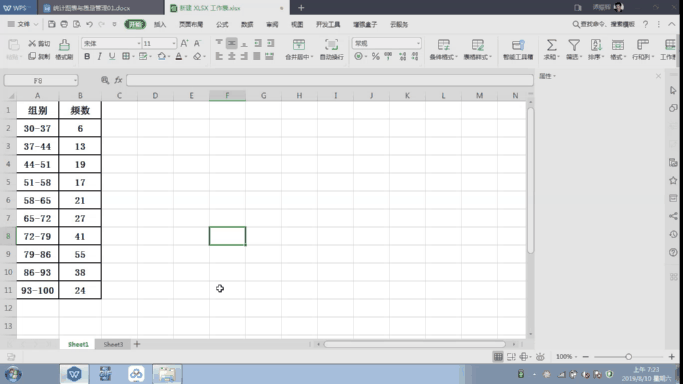Save the workbook with the save icon
Screen dimensions: 683x384
(x=51, y=24)
